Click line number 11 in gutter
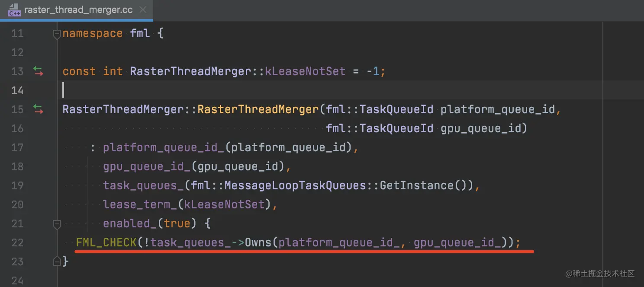The height and width of the screenshot is (287, 644). pyautogui.click(x=17, y=33)
